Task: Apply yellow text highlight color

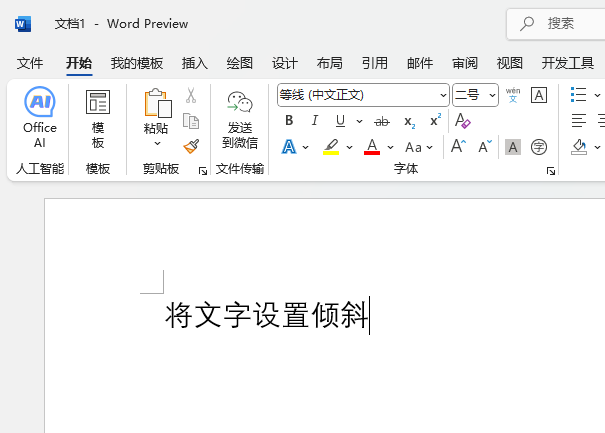Action: coord(331,147)
